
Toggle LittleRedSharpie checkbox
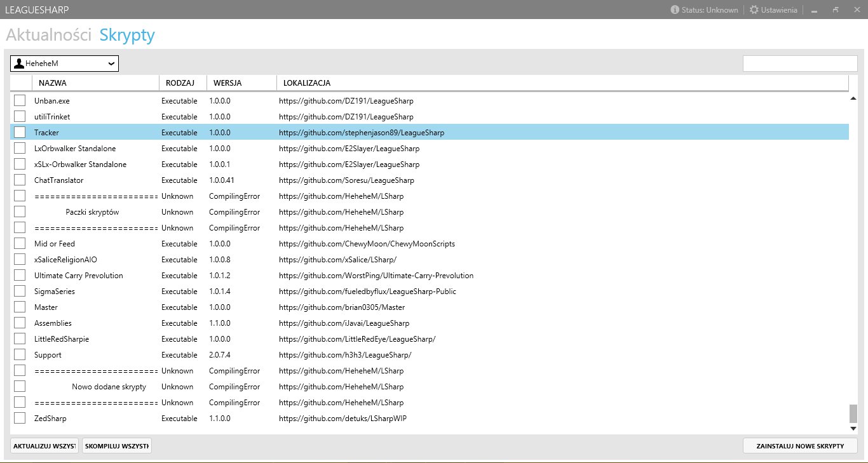pyautogui.click(x=20, y=339)
